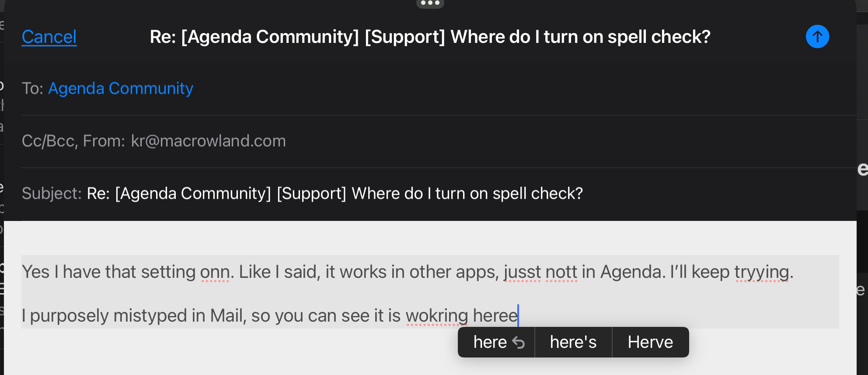Click the misspelled word "jusst"
This screenshot has height=375, width=868.
coord(522,272)
